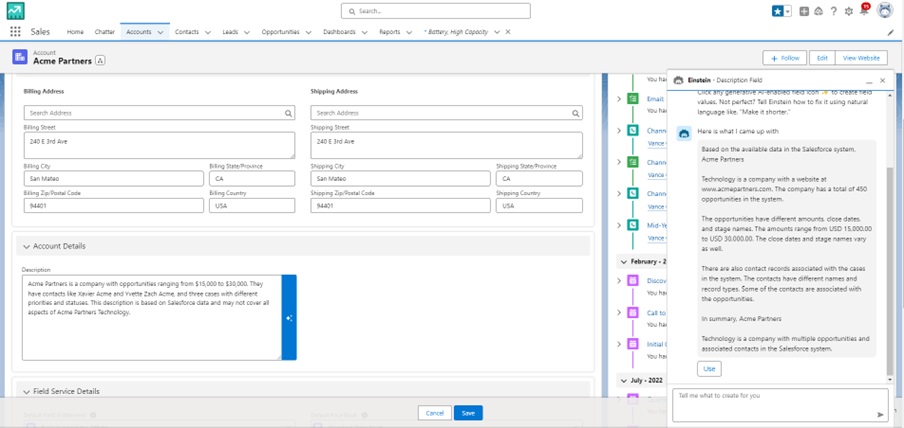This screenshot has width=904, height=428.
Task: Open the Global Actions plus icon
Action: pyautogui.click(x=804, y=11)
